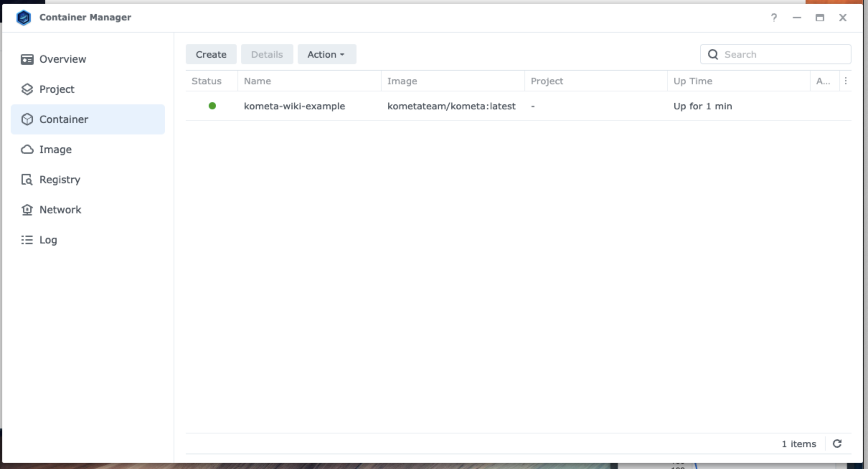Click the 1 items count label
Viewport: 868px width, 469px height.
(x=799, y=444)
